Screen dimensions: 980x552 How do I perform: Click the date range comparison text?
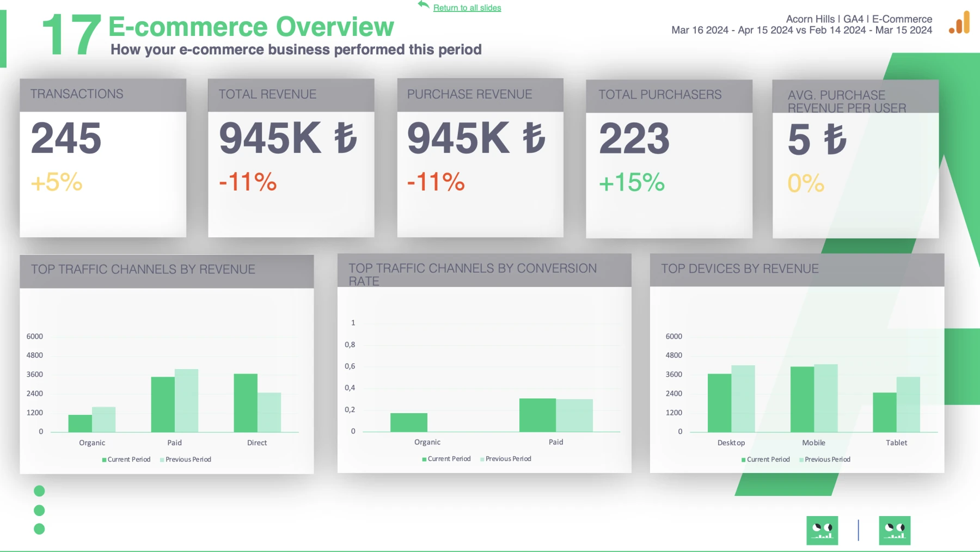coord(801,30)
